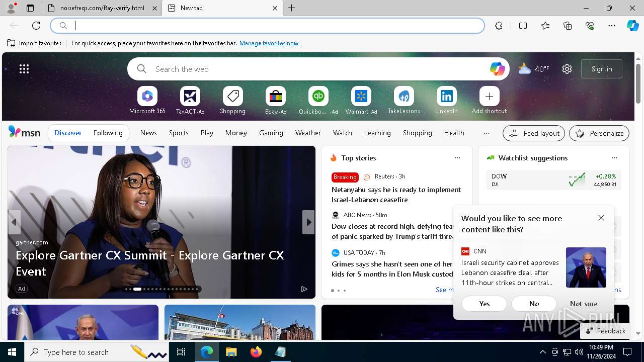Refresh the page

(36, 26)
